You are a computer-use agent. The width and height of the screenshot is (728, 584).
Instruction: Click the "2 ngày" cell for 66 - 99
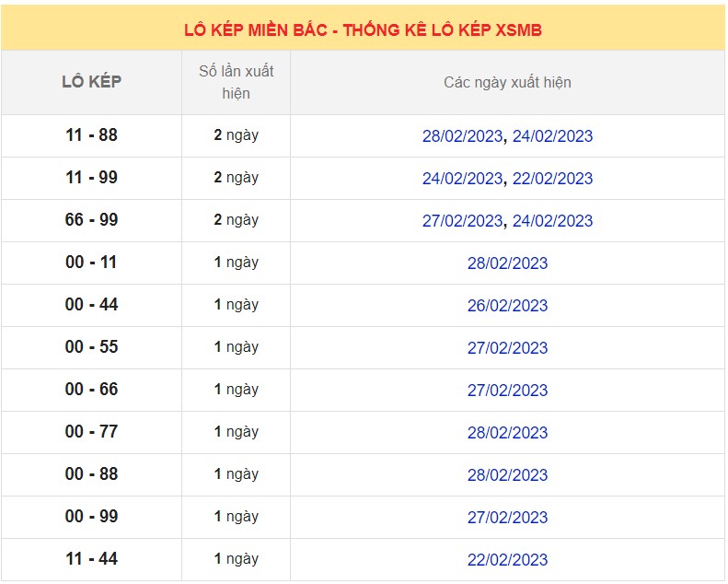236,220
